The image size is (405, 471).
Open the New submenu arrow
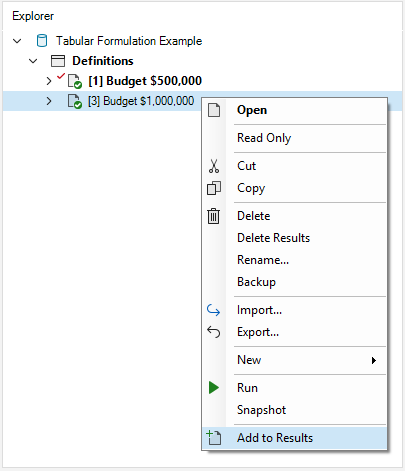(374, 360)
